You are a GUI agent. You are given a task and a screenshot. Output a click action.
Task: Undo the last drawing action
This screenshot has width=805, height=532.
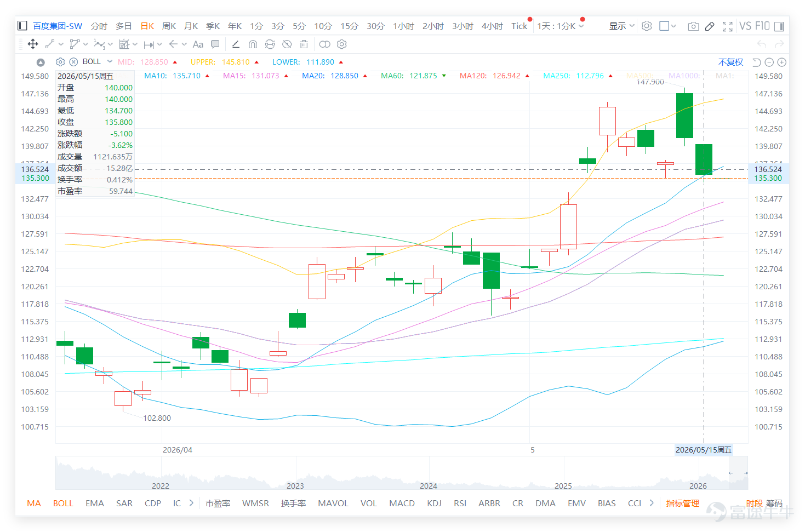tap(761, 44)
